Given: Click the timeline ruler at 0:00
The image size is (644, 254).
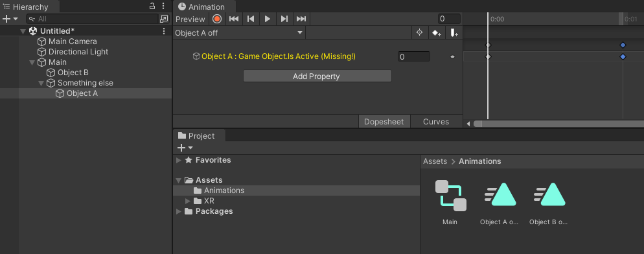Looking at the screenshot, I should [x=496, y=19].
